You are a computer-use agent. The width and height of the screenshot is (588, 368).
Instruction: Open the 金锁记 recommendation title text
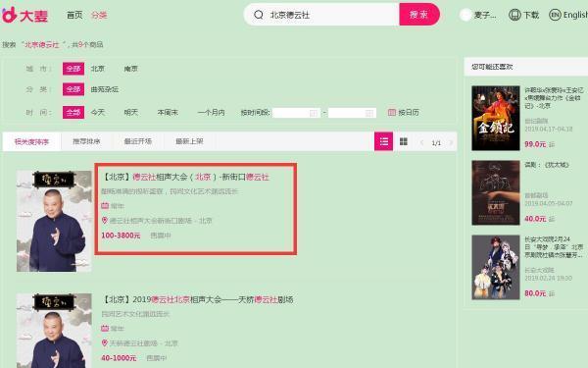(x=554, y=98)
